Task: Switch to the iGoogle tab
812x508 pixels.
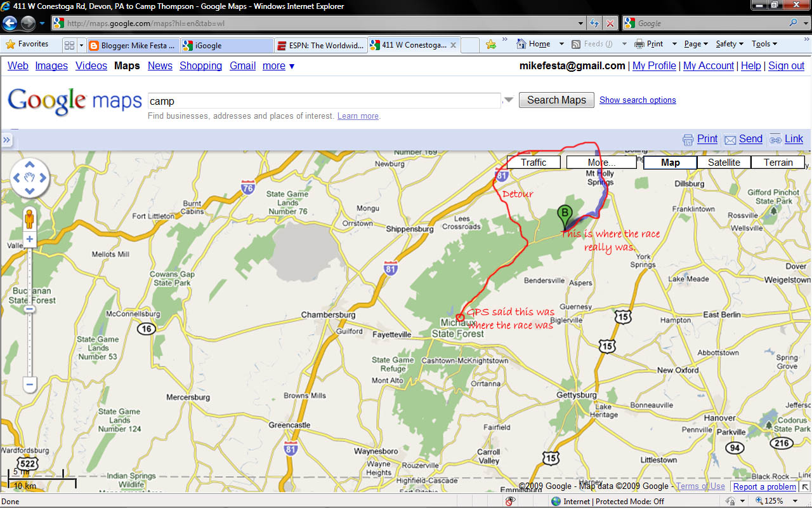Action: [x=226, y=46]
